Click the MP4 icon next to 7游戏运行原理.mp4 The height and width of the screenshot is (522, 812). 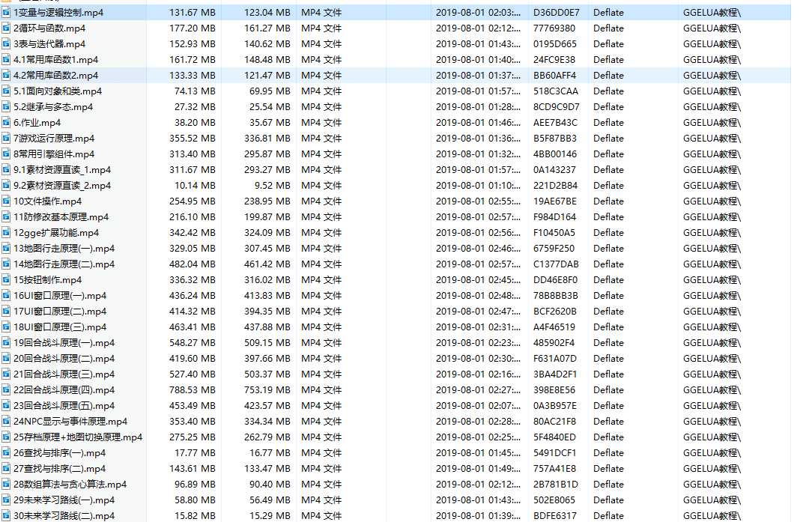[6, 138]
